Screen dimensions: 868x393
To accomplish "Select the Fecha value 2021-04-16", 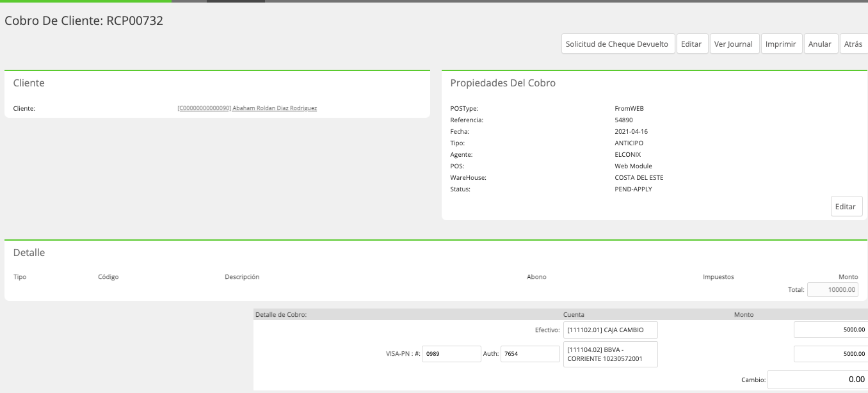I will tap(631, 131).
